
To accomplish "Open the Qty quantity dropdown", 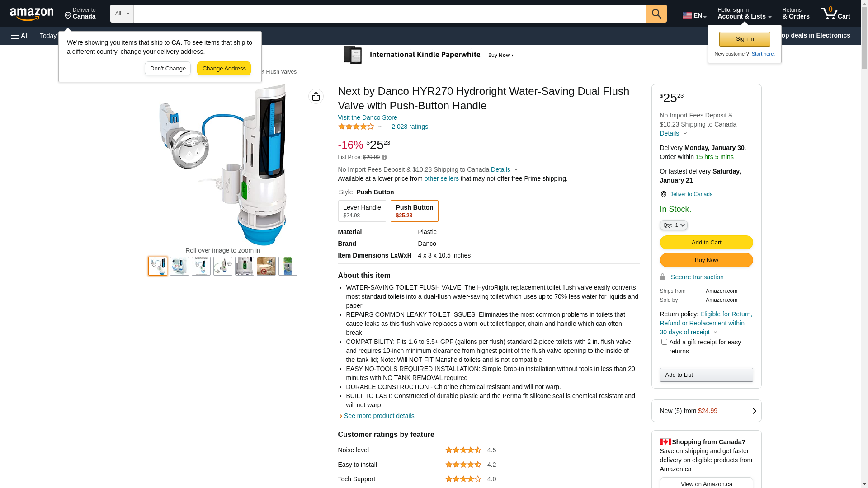I will click(x=673, y=225).
